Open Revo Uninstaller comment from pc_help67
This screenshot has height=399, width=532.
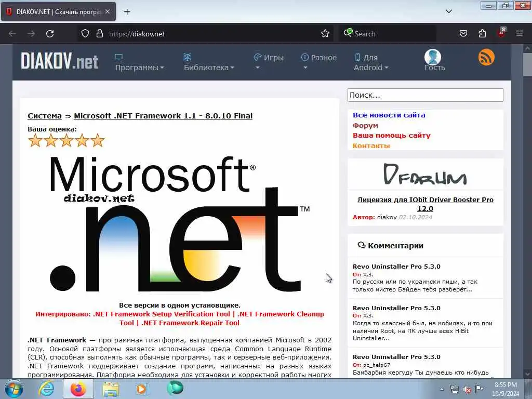click(396, 357)
